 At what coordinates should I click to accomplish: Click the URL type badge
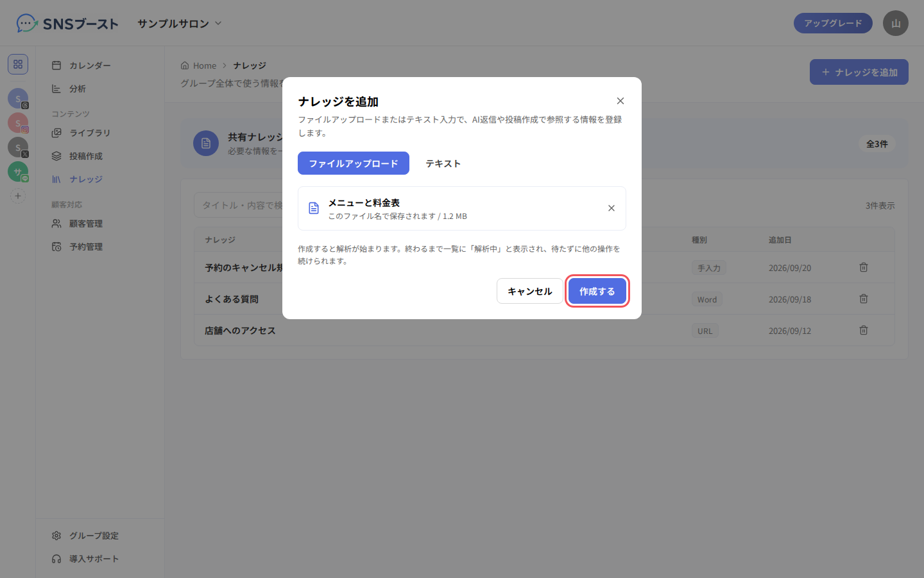[x=705, y=331]
